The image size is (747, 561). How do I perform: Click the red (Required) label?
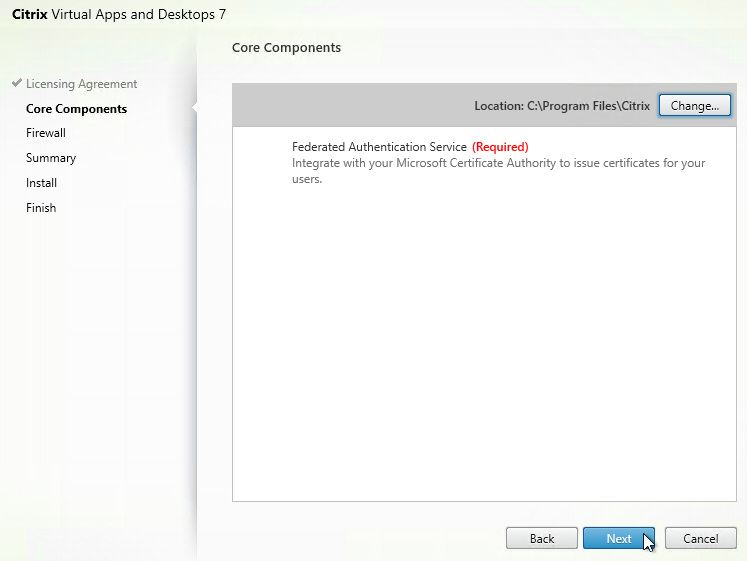coord(500,147)
